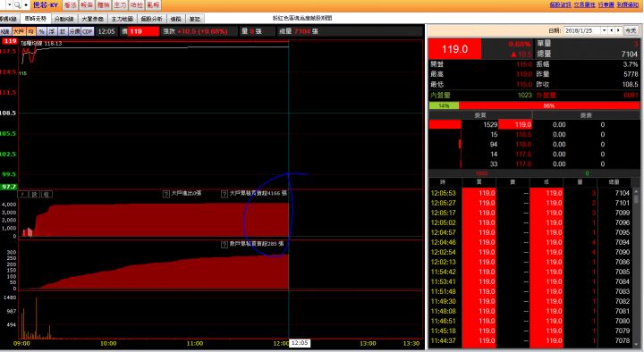Click the date field showing 2018/1/25

tap(582, 30)
